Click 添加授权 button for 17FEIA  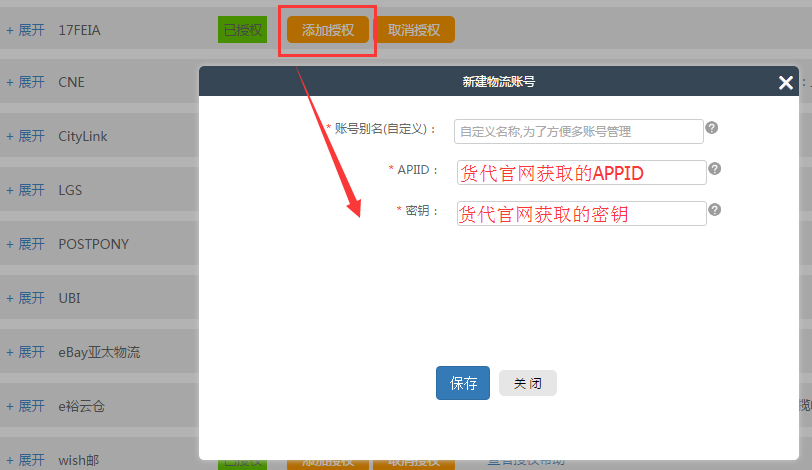point(328,30)
